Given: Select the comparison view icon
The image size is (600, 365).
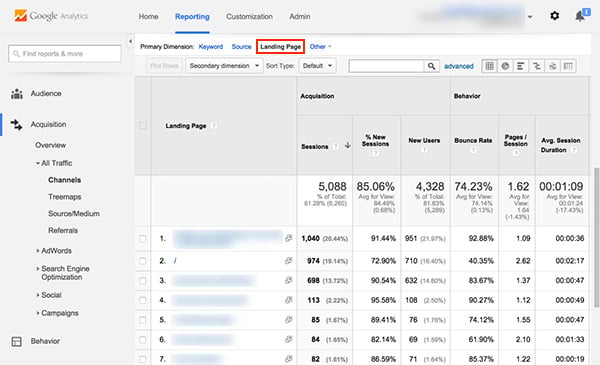Looking at the screenshot, I should point(536,66).
